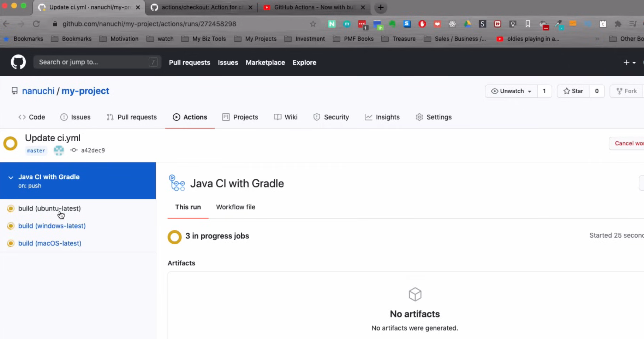Click the a42dec9 commit link

(x=93, y=150)
